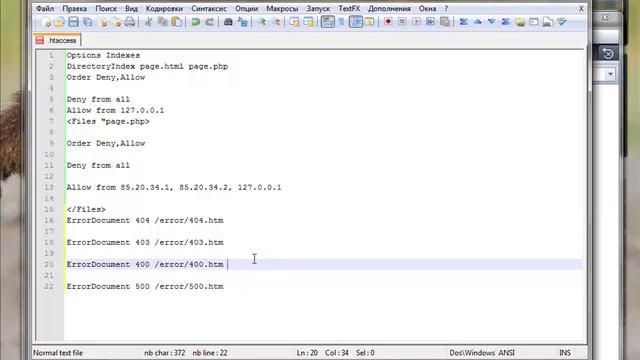Click refresh icon in background window
This screenshot has width=640, height=360.
[x=608, y=53]
